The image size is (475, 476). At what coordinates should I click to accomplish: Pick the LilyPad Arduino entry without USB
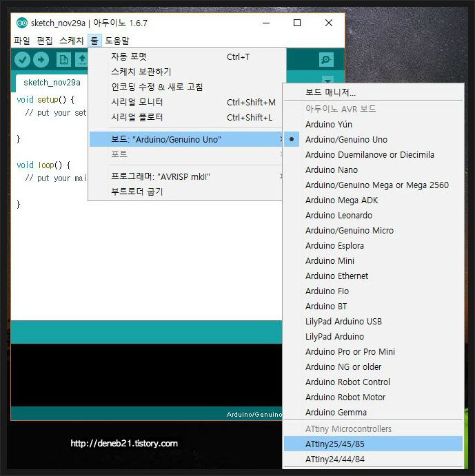[x=373, y=336]
